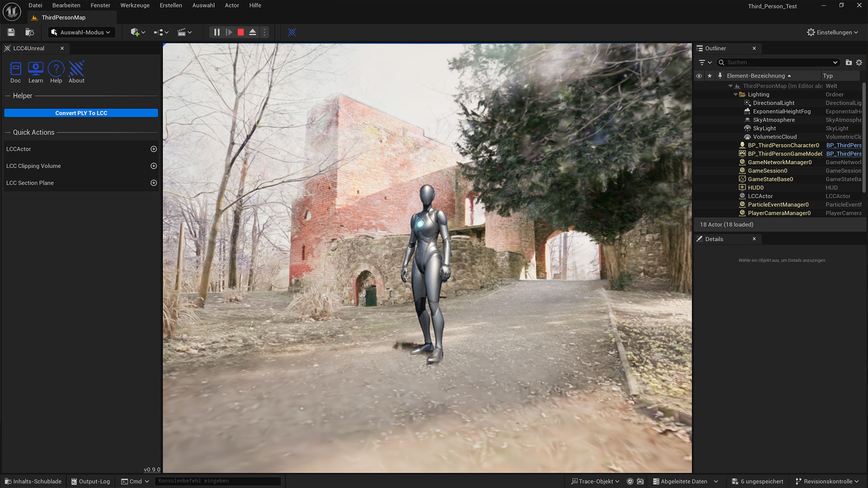Image resolution: width=868 pixels, height=488 pixels.
Task: Close the Details panel tab
Action: click(x=754, y=239)
